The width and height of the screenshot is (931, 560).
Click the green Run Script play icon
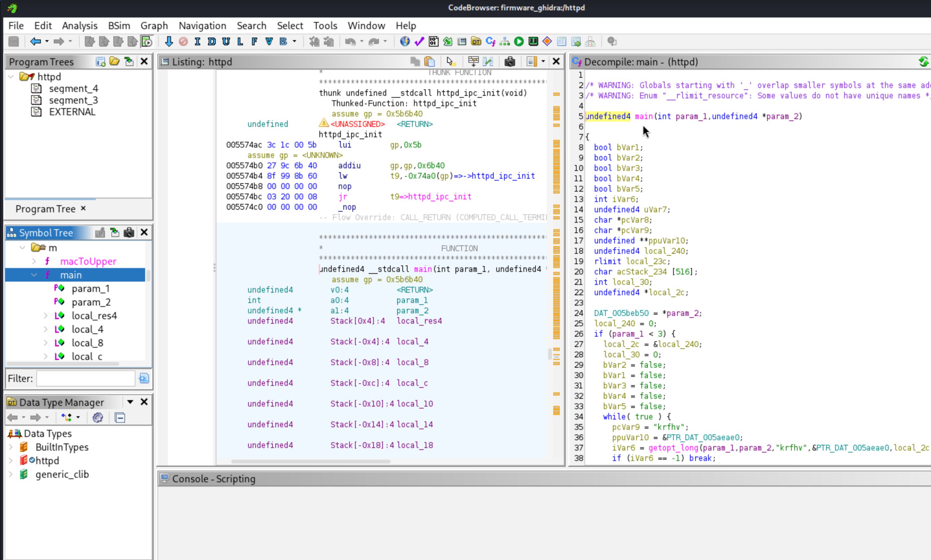tap(519, 41)
